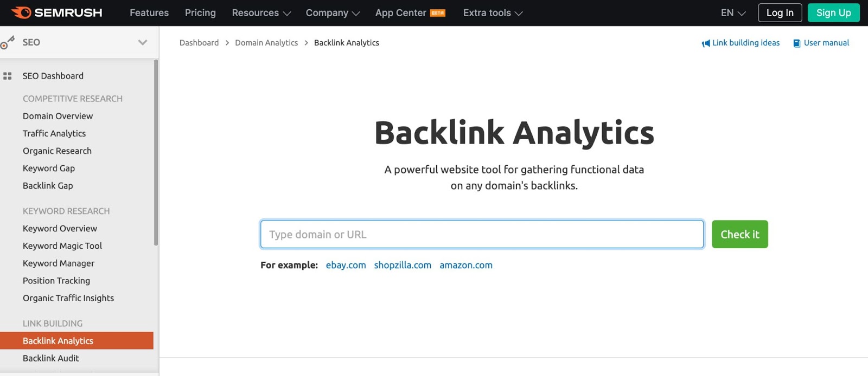Open Keyword Manager in the sidebar
The image size is (868, 376).
[59, 263]
